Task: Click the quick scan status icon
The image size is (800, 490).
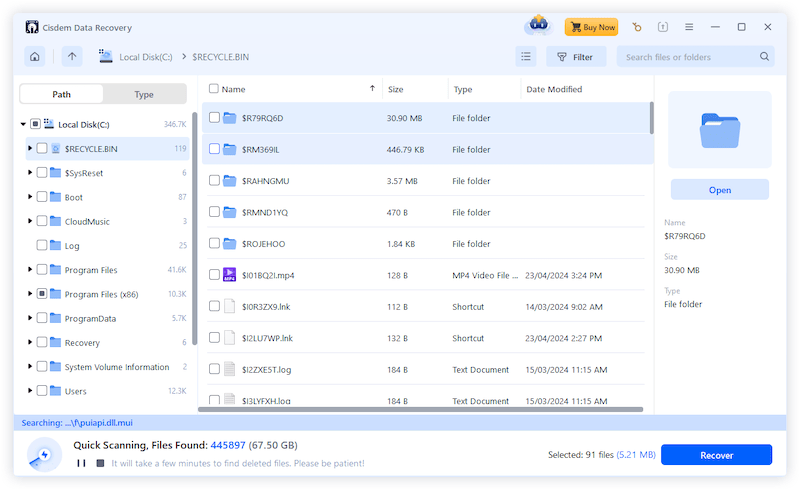Action: click(x=44, y=454)
